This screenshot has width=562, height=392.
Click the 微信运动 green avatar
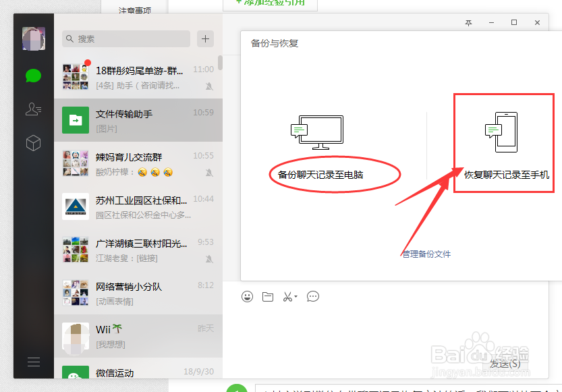tap(76, 372)
